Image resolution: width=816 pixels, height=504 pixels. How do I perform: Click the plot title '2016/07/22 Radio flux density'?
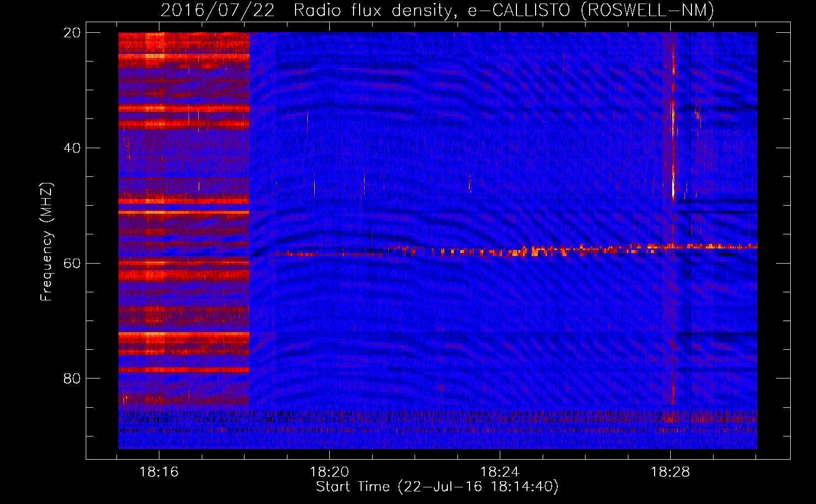click(x=437, y=10)
